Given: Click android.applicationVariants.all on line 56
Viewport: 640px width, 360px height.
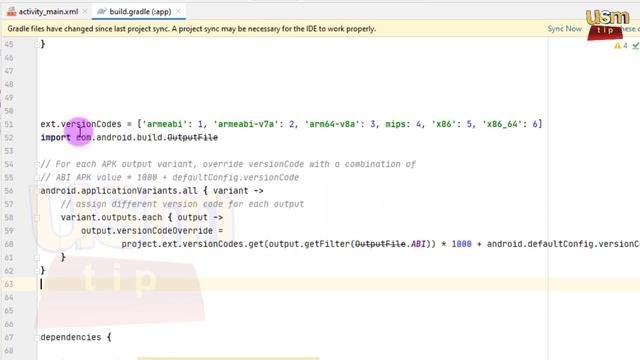Looking at the screenshot, I should click(x=119, y=191).
